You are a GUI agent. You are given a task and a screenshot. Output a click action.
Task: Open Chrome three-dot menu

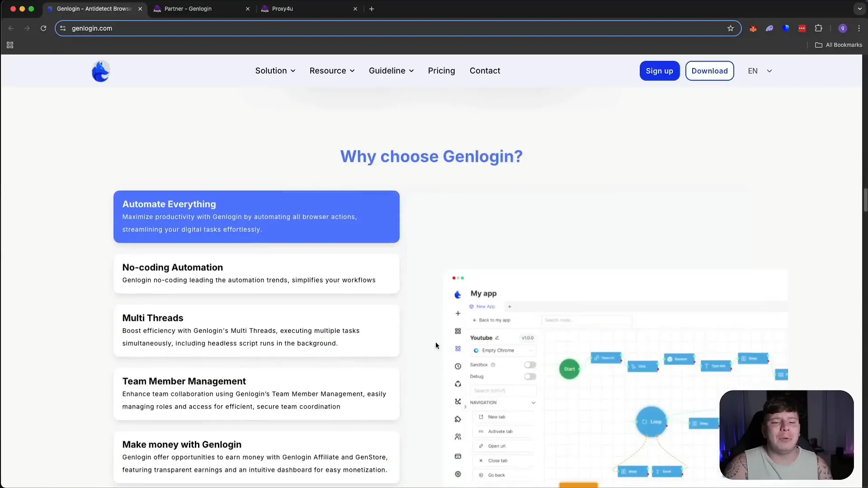coord(859,28)
